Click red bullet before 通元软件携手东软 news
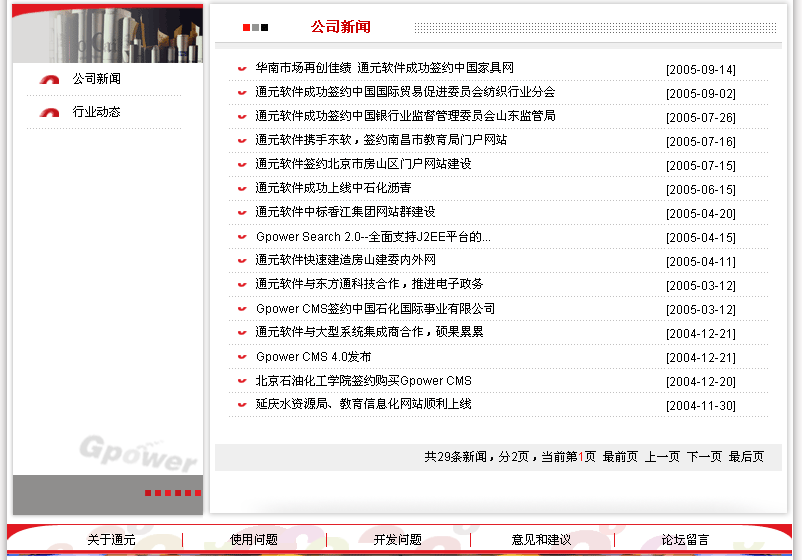The height and width of the screenshot is (560, 802). tap(242, 141)
